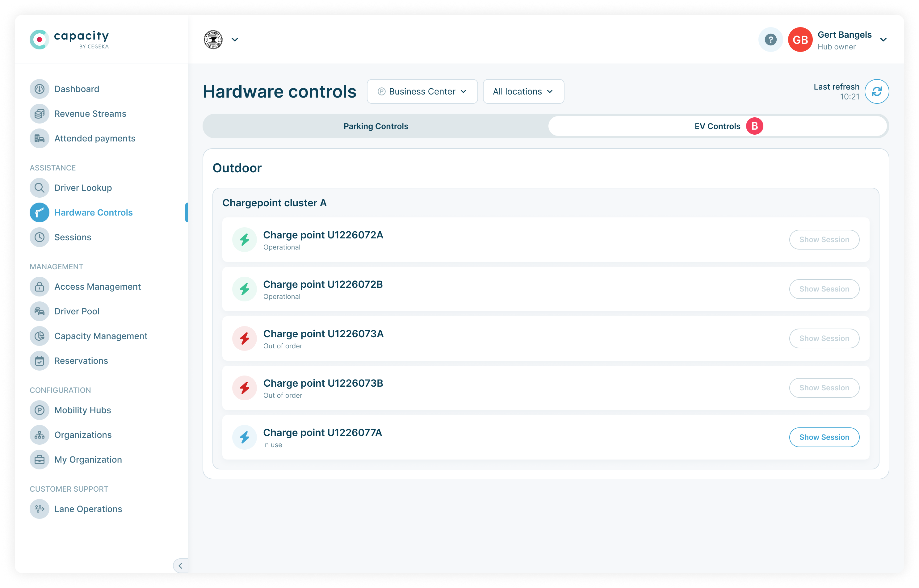
Task: Show Session for charge point U1226077A
Action: 824,437
